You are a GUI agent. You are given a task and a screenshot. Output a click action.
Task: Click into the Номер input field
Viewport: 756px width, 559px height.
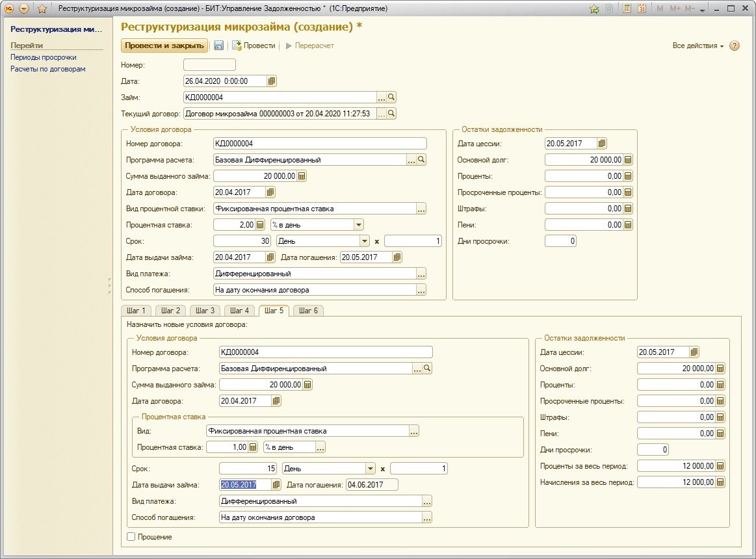tap(209, 65)
